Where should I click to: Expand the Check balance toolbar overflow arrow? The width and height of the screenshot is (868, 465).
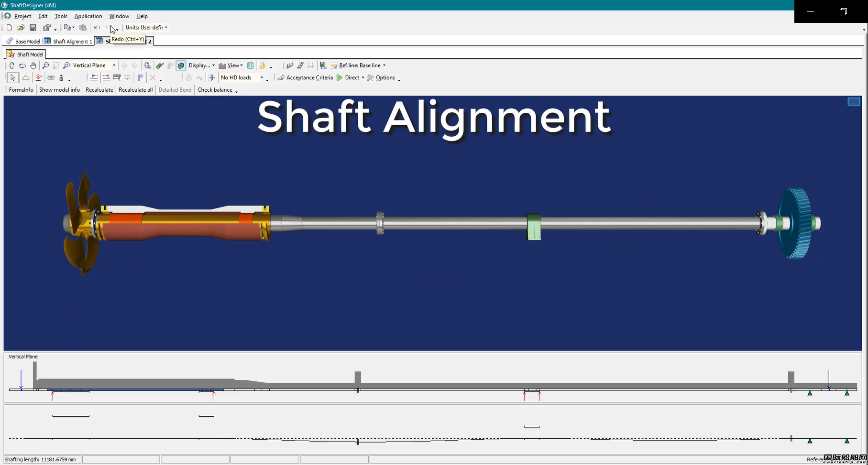point(236,91)
